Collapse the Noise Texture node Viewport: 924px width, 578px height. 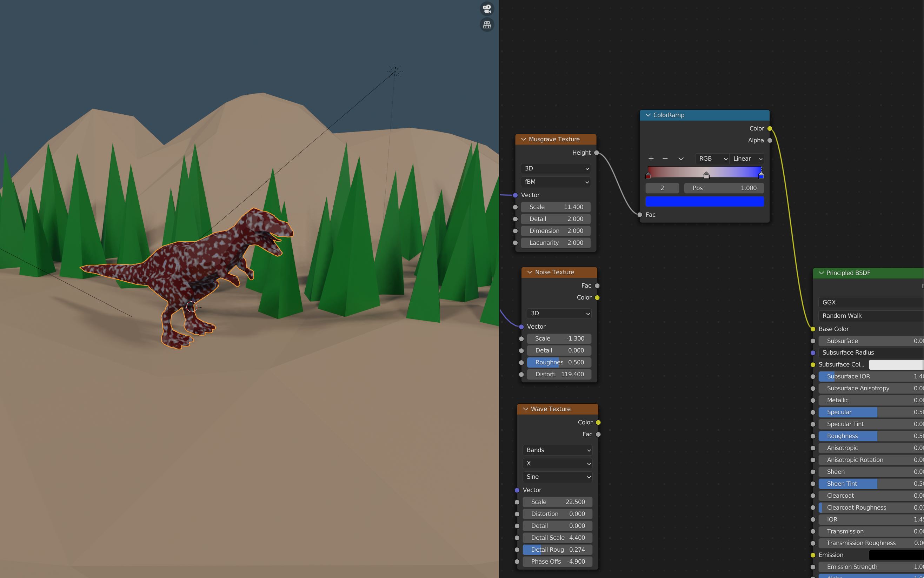pos(530,272)
